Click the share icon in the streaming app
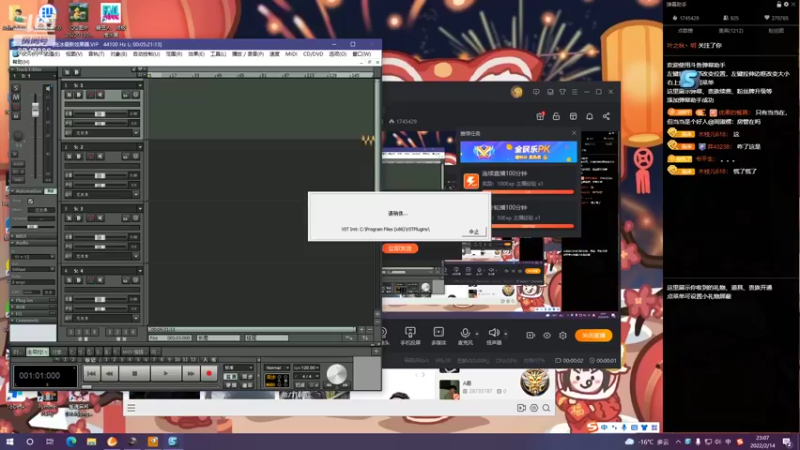This screenshot has width=800, height=450. (x=606, y=116)
